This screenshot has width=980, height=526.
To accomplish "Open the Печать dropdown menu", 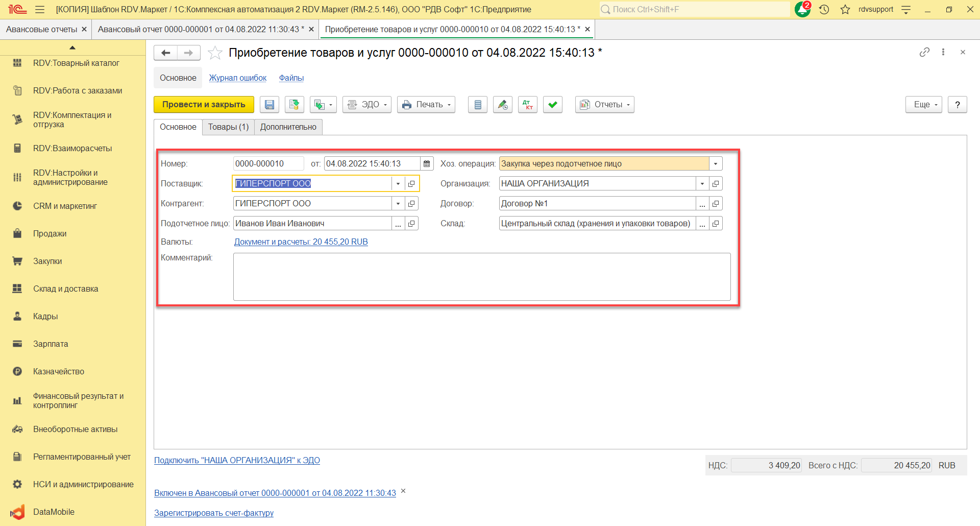I will 426,105.
